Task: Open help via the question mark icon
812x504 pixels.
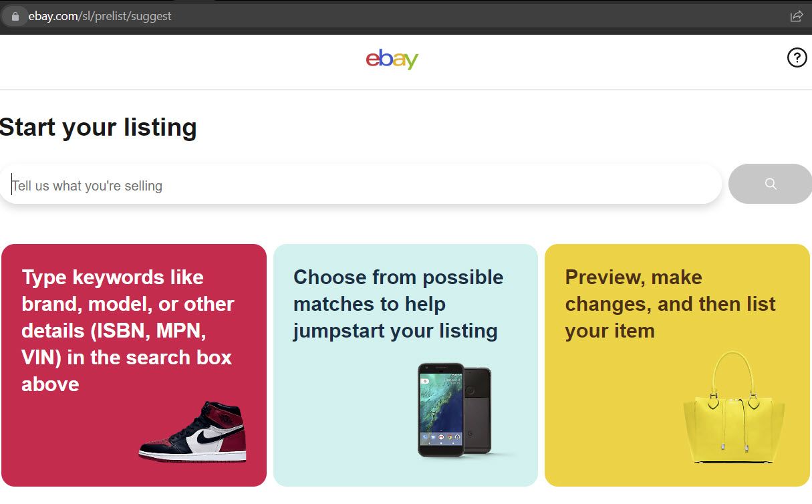Action: [797, 59]
